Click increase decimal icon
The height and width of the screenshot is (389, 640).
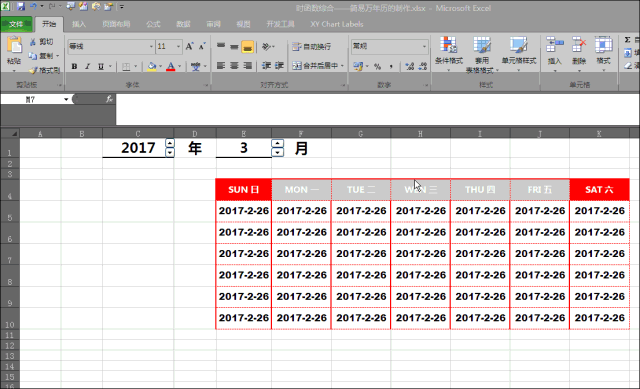pos(409,66)
